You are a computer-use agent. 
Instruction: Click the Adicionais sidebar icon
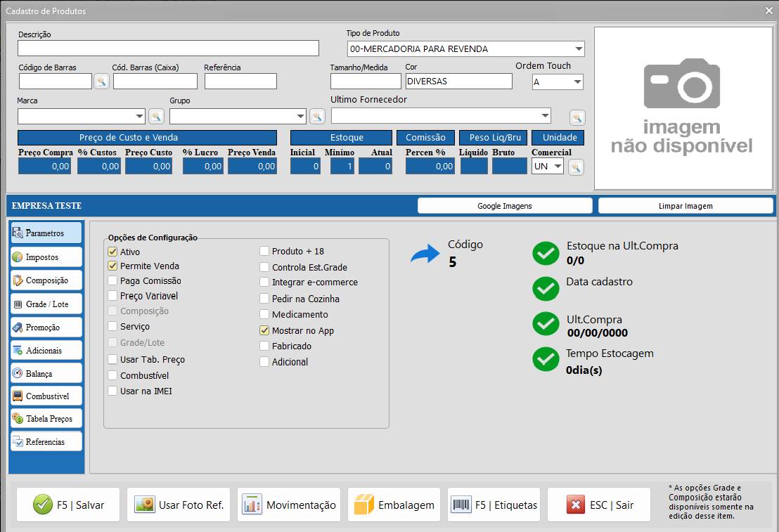point(18,350)
